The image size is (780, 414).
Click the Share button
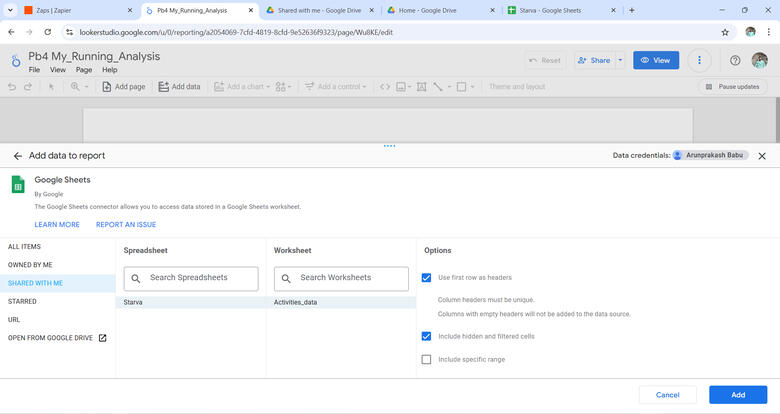tap(594, 60)
